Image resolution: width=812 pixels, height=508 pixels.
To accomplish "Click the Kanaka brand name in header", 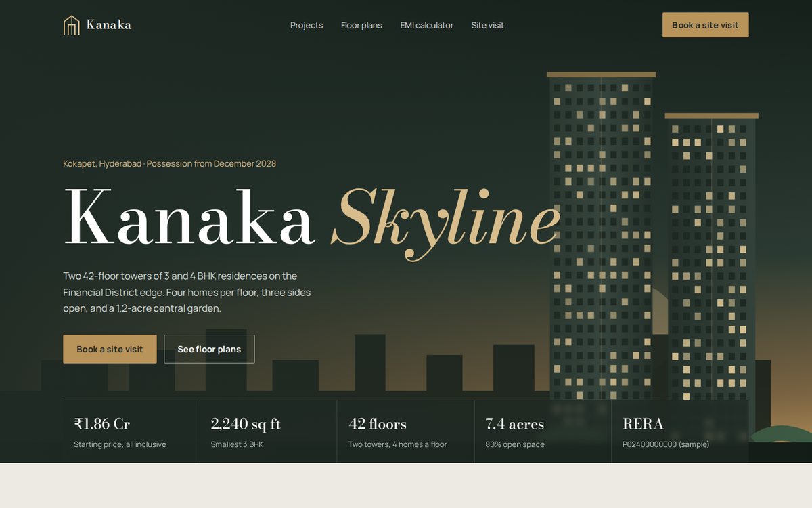I will point(109,25).
